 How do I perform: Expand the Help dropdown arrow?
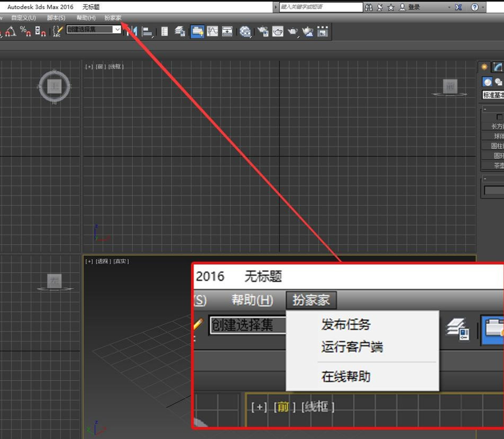(483, 7)
